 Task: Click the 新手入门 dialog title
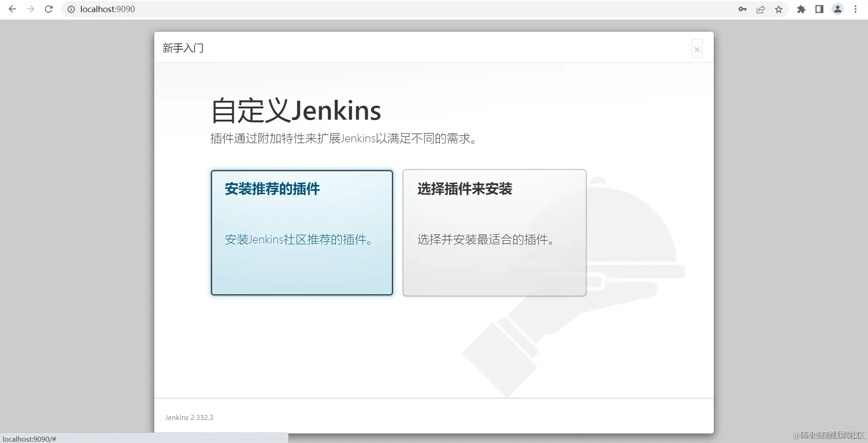click(183, 48)
